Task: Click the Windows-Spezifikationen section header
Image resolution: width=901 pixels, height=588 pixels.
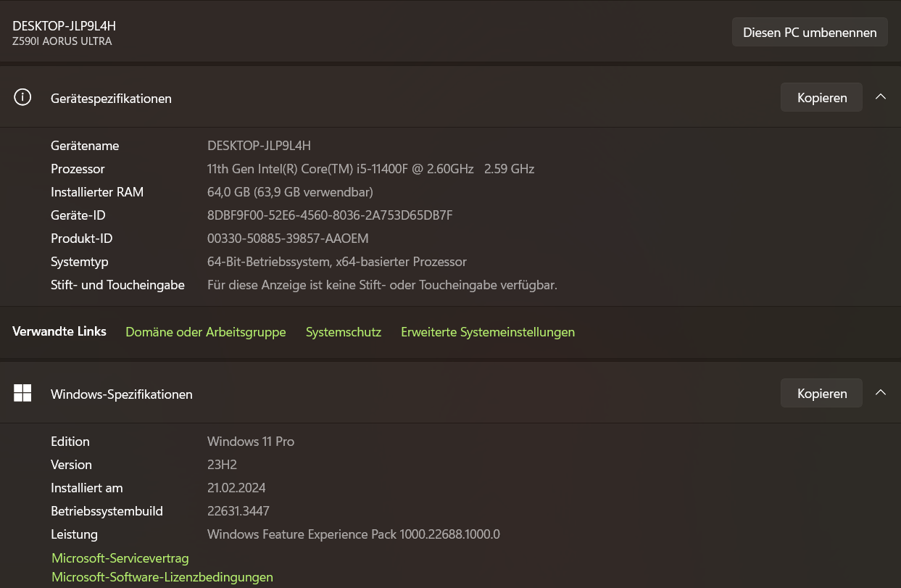Action: pos(450,394)
